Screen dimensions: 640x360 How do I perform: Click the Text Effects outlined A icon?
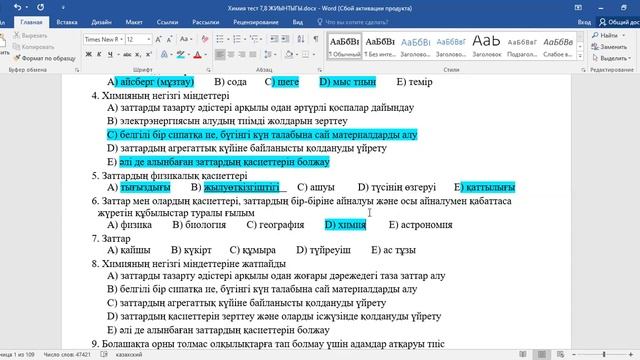pos(164,54)
